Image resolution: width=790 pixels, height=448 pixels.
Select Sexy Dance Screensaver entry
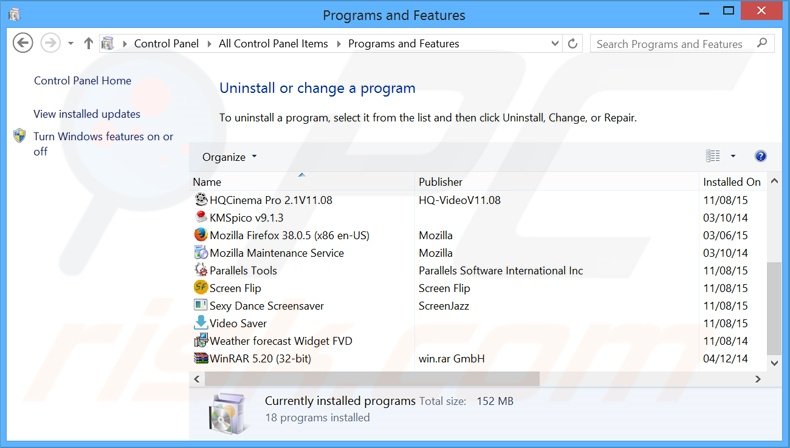pos(267,306)
